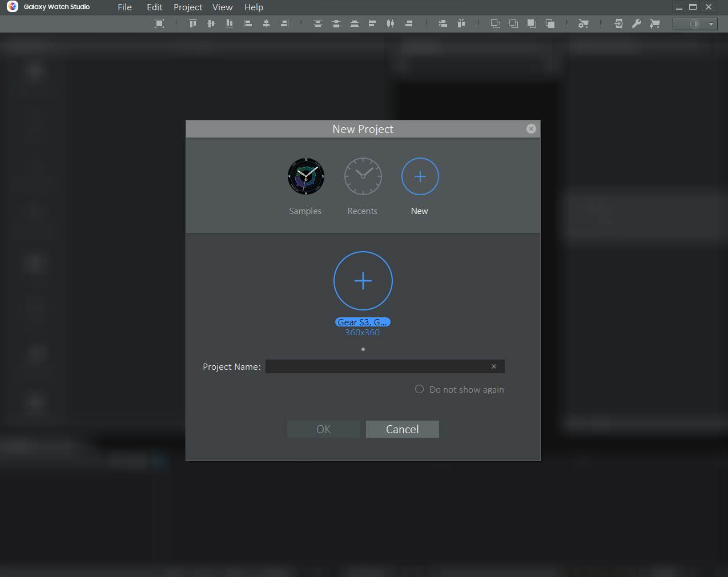
Task: Click the equal vertical spacing icon
Action: coord(461,23)
